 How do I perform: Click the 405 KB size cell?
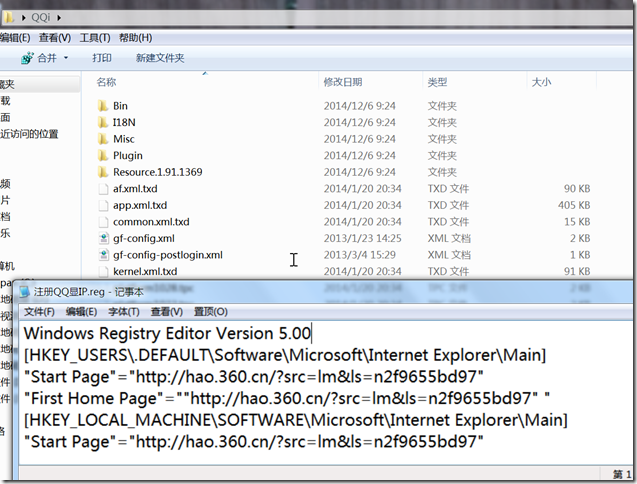pos(574,205)
